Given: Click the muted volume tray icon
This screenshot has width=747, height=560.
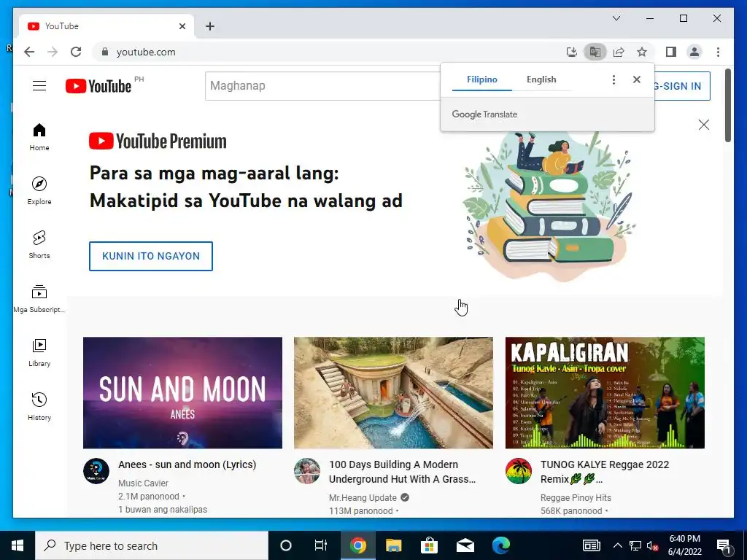Looking at the screenshot, I should point(653,545).
